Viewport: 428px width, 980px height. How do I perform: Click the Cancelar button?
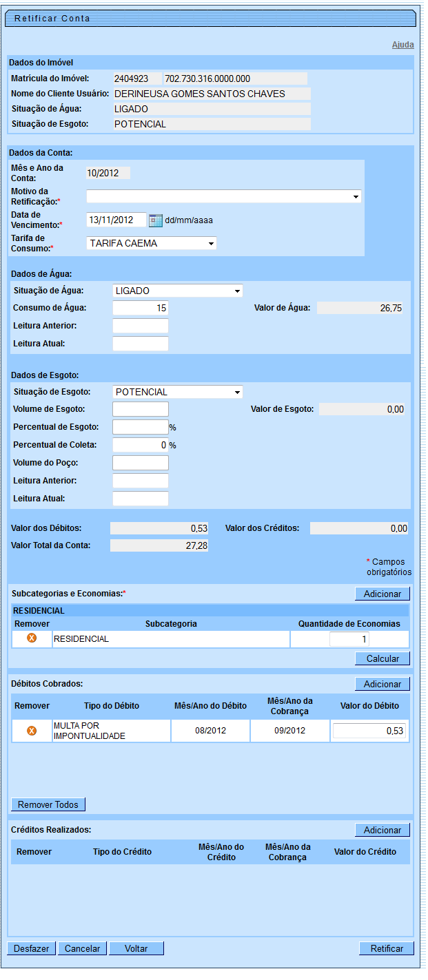coord(83,948)
